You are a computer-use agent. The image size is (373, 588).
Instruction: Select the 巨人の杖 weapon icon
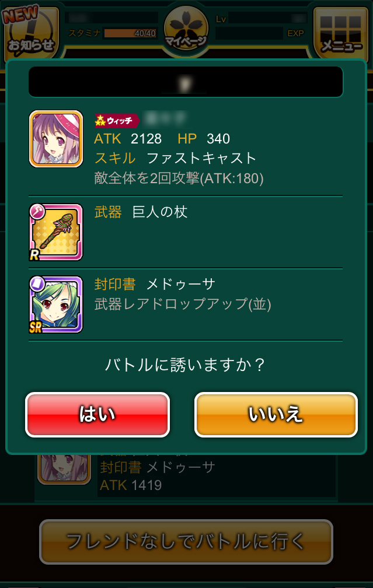[56, 232]
